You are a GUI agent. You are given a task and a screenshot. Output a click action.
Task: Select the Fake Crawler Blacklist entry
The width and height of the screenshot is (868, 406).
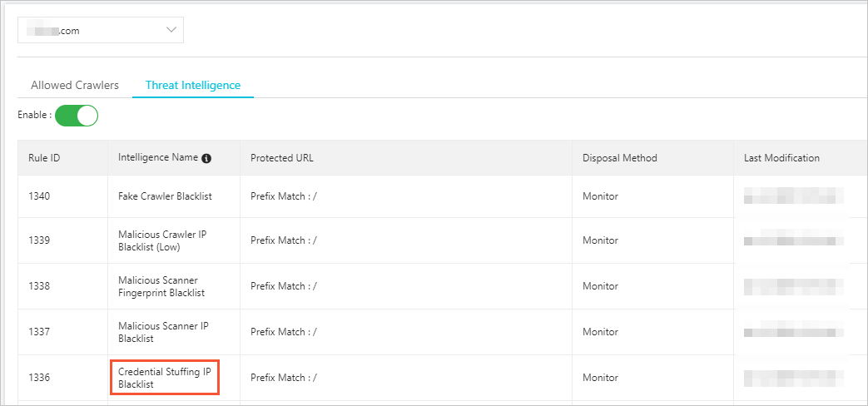tap(165, 196)
